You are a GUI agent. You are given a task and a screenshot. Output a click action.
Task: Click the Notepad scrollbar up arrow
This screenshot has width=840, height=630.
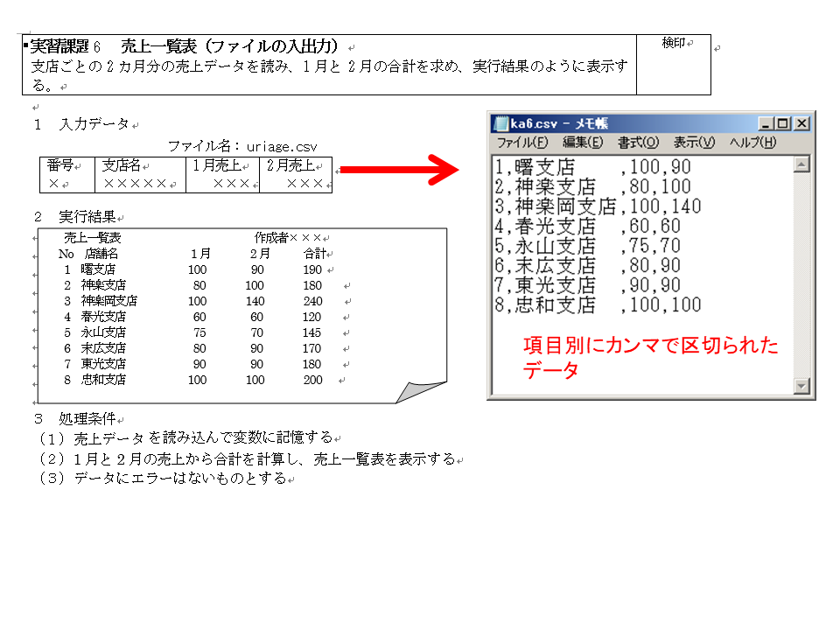[801, 164]
